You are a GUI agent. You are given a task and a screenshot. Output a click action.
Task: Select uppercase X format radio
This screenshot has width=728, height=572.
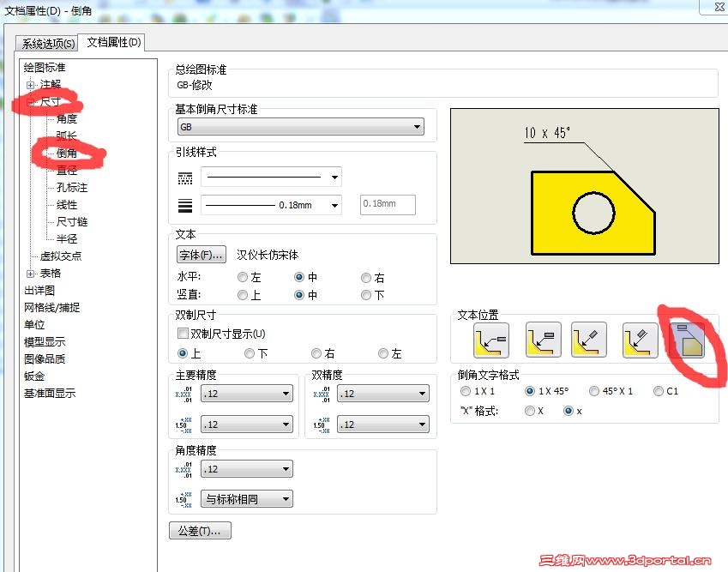coord(529,411)
